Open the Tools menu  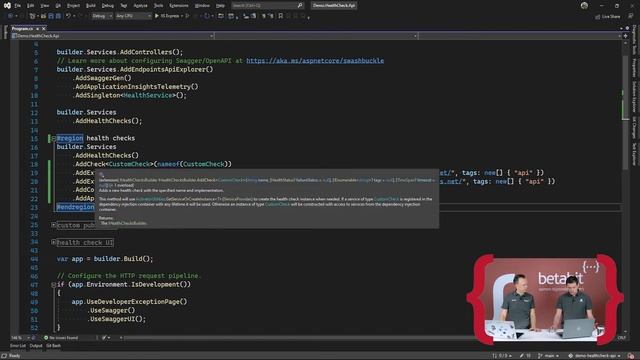158,6
